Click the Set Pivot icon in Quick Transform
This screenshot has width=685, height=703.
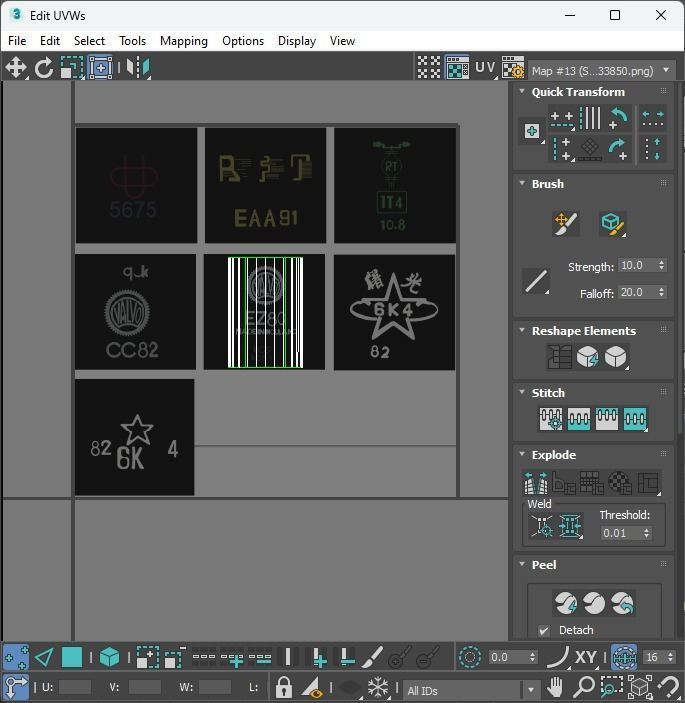(x=532, y=131)
